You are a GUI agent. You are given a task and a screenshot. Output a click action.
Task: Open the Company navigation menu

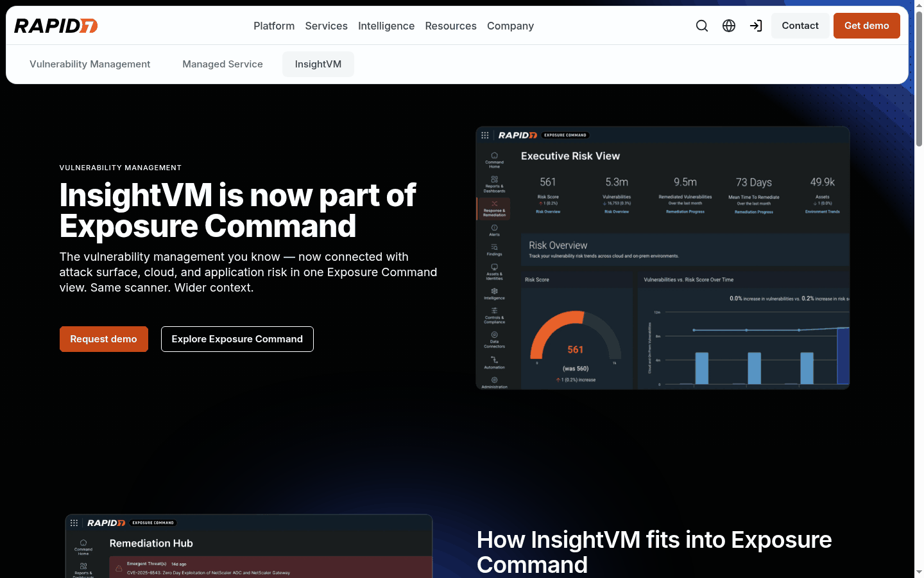511,26
